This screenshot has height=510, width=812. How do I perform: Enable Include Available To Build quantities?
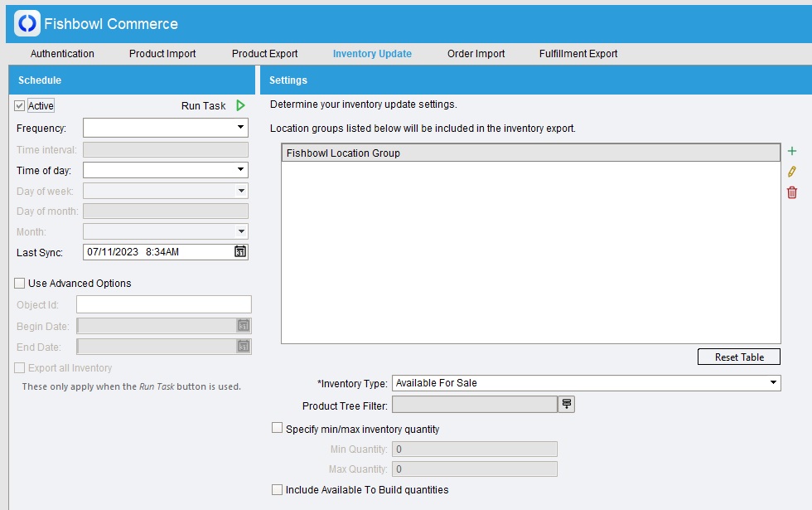[x=278, y=490]
